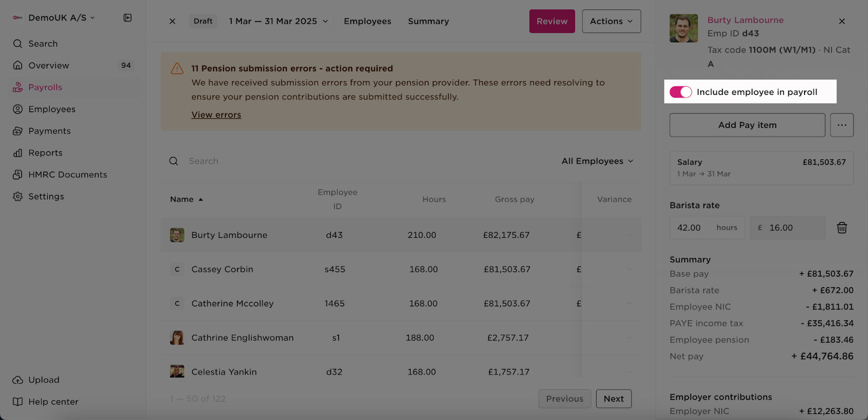
Task: Switch to the Summary tab
Action: point(428,21)
